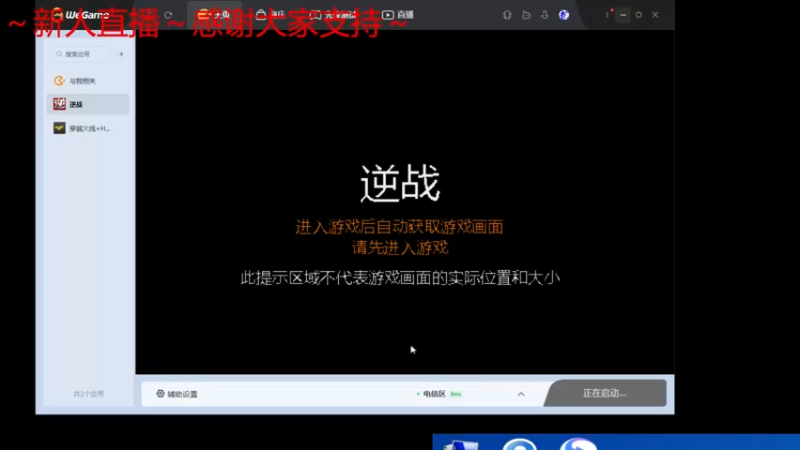800x450 pixels.
Task: Maximize the WeGame window
Action: (638, 15)
